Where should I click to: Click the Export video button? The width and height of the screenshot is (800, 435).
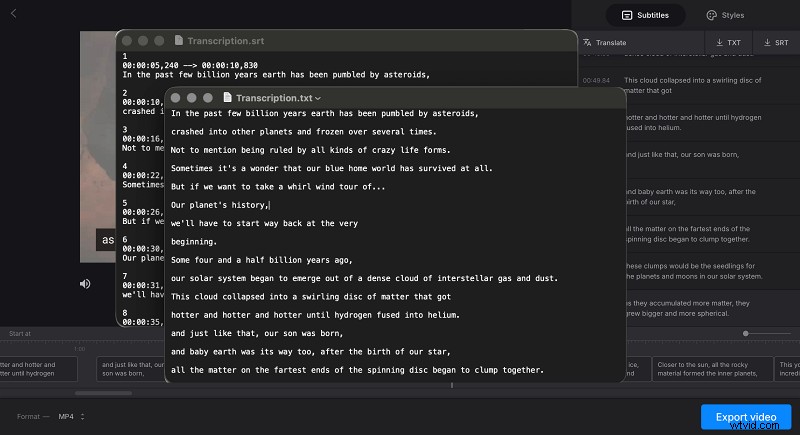click(745, 416)
